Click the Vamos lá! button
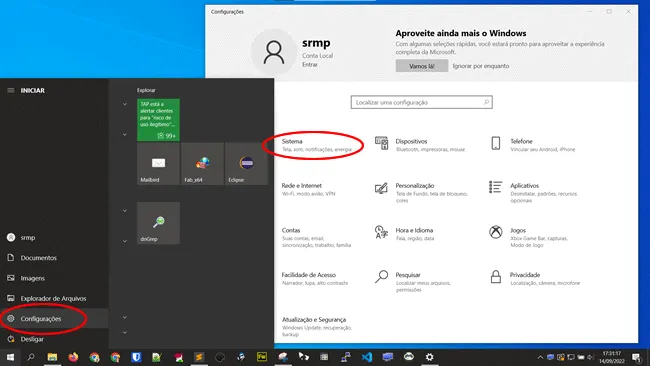The image size is (650, 366). pyautogui.click(x=422, y=66)
